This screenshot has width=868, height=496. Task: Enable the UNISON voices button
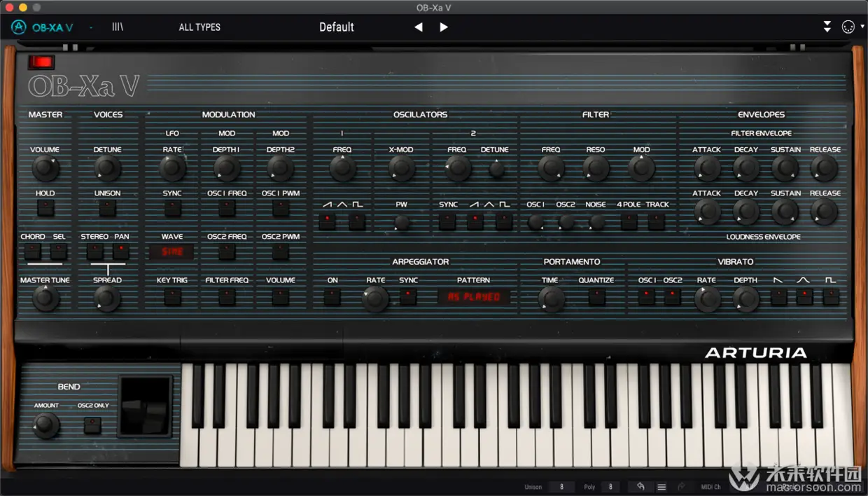[x=107, y=208]
